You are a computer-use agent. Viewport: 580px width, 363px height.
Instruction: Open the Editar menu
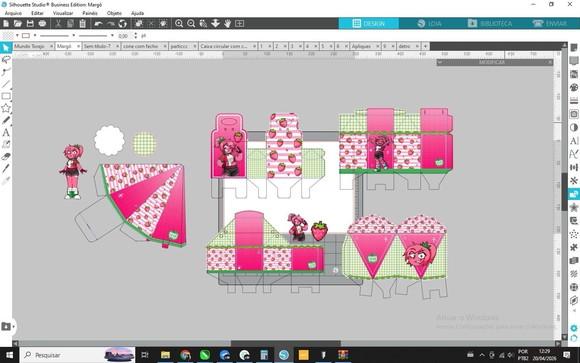pyautogui.click(x=37, y=13)
